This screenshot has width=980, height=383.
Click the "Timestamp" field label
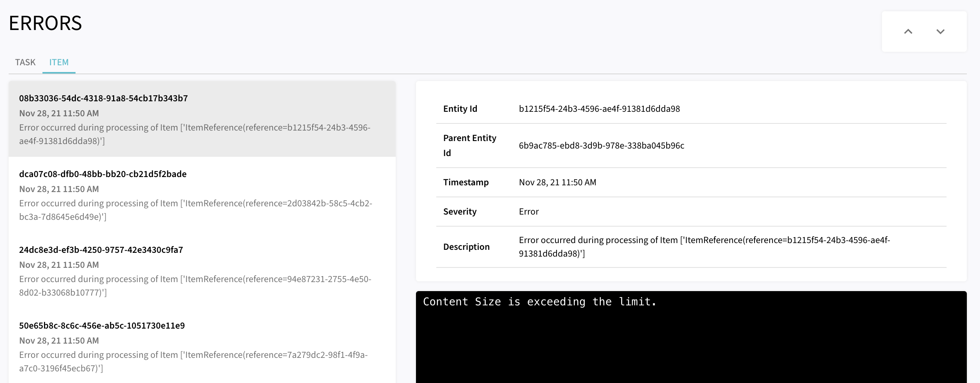(x=466, y=182)
